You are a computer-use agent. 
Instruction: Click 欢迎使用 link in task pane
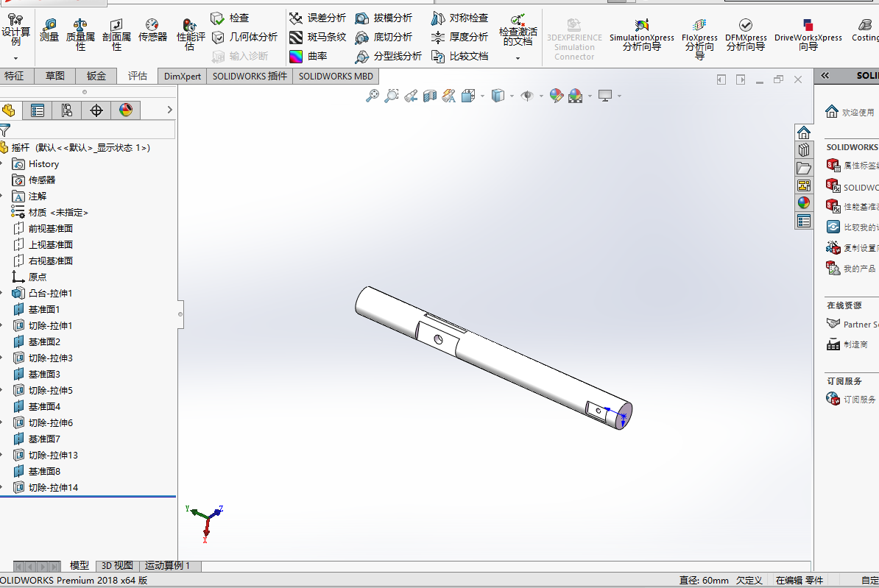point(858,112)
